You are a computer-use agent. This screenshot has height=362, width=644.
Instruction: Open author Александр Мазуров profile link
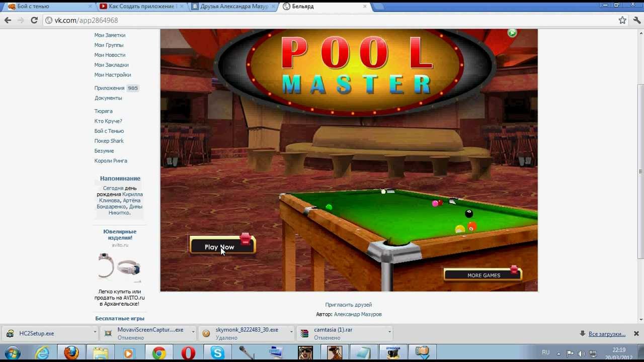pyautogui.click(x=358, y=314)
